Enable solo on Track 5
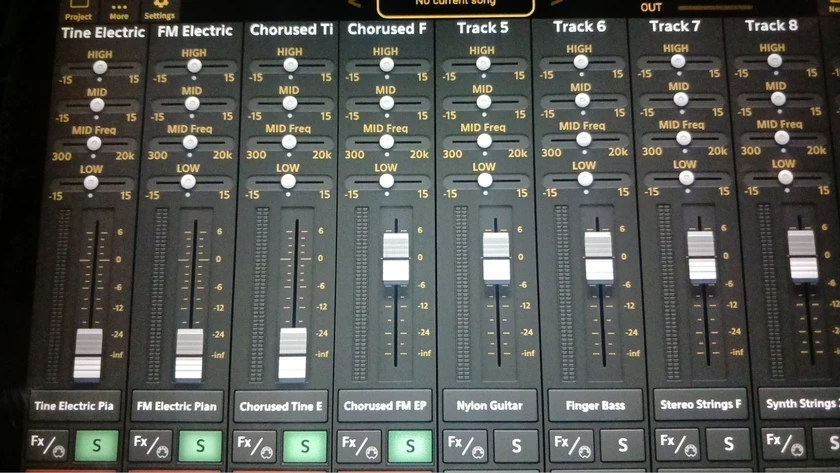Viewport: 840px width, 473px height. pyautogui.click(x=516, y=444)
